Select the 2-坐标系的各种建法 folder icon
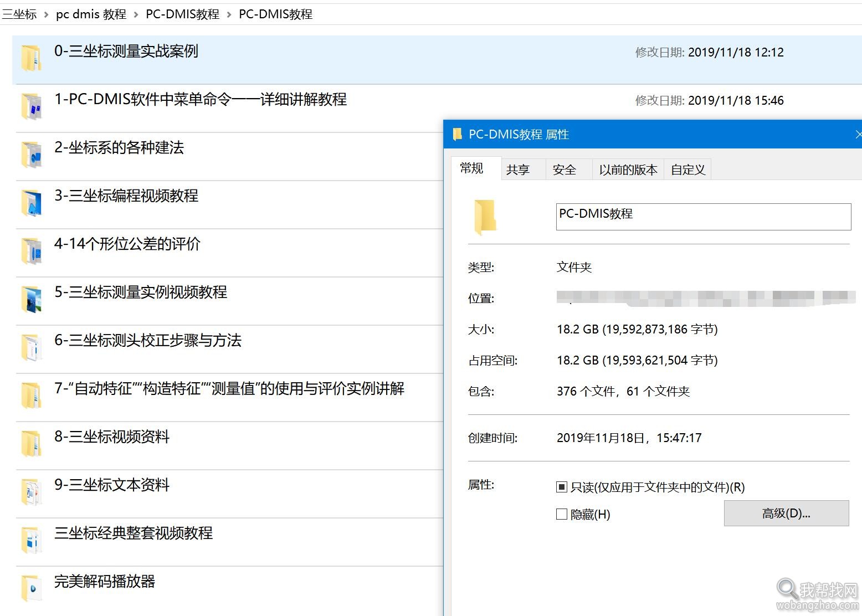Screen dimensions: 862x616 pyautogui.click(x=31, y=154)
